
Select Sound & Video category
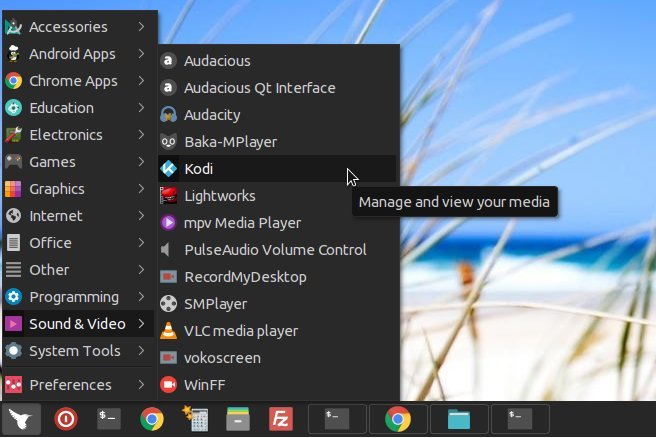[x=78, y=324]
